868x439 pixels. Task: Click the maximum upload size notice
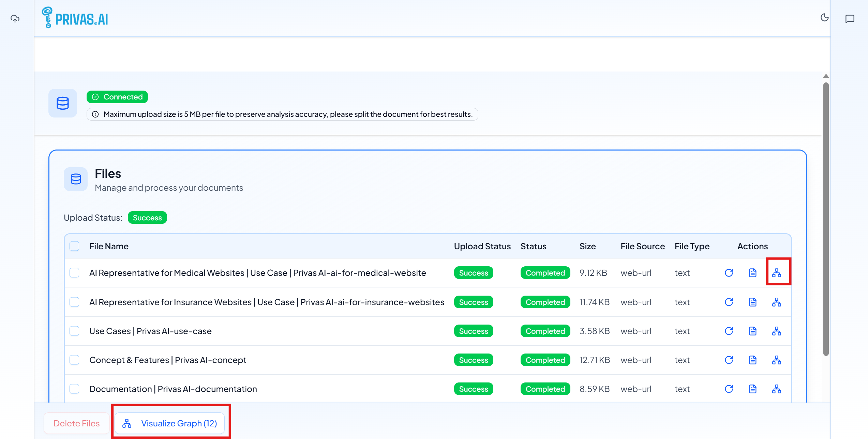(282, 114)
